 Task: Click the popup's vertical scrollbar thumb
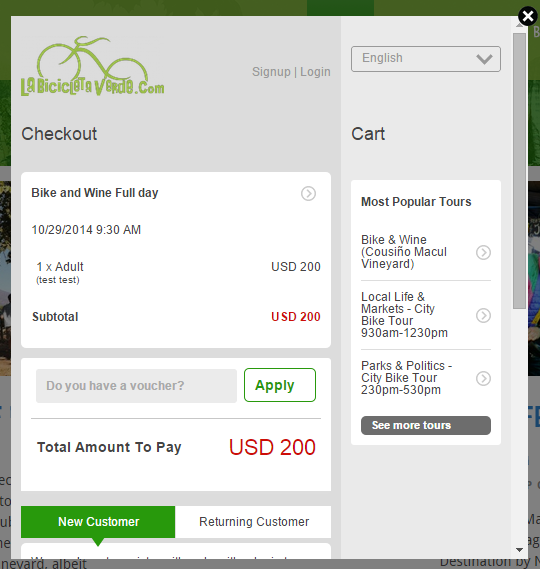coord(520,171)
